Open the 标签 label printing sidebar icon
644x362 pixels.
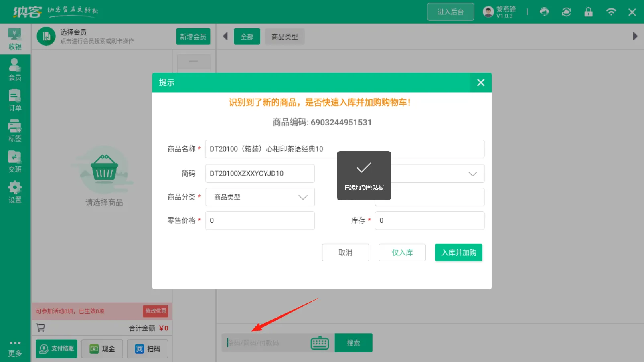(x=15, y=130)
